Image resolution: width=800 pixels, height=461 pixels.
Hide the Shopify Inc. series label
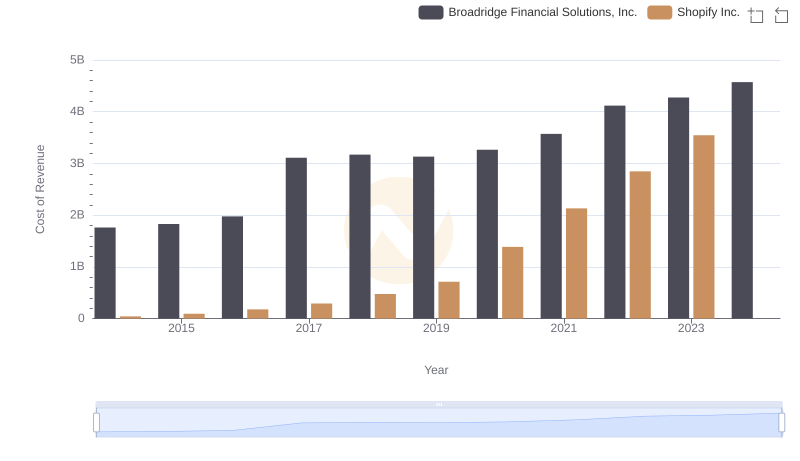pyautogui.click(x=708, y=12)
